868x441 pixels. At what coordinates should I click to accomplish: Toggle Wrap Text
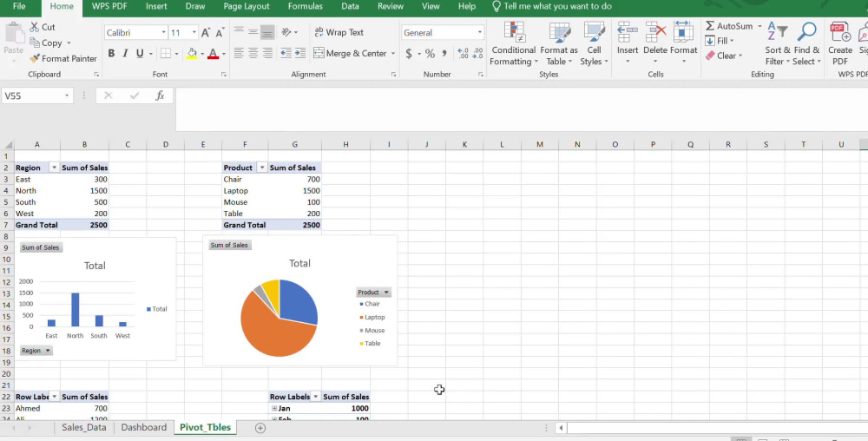click(x=339, y=32)
